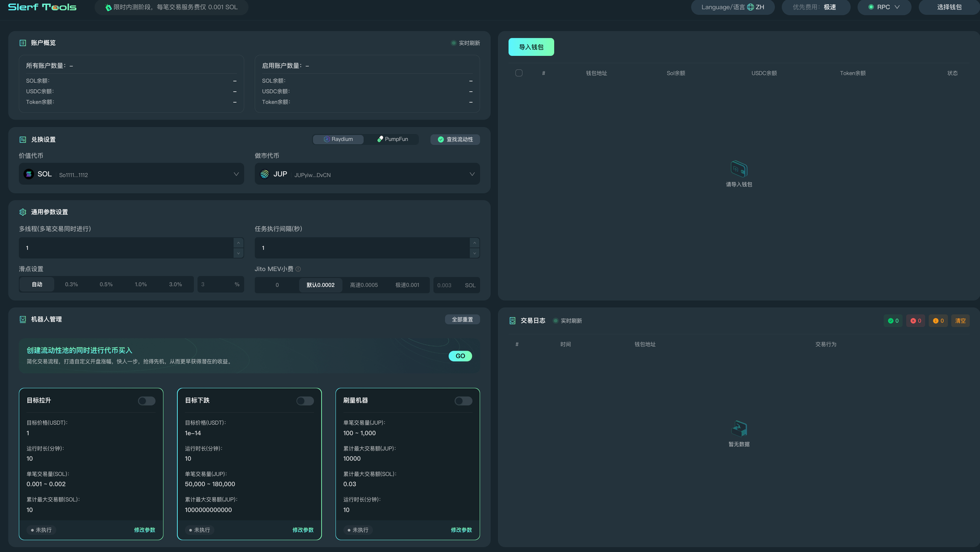Click the green success count badge
980x552 pixels.
click(x=893, y=321)
